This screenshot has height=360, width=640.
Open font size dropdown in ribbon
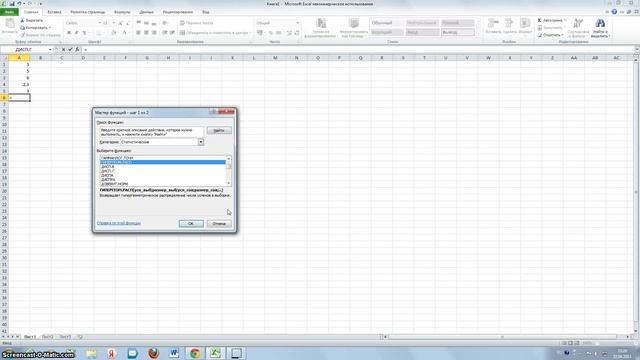click(x=114, y=23)
